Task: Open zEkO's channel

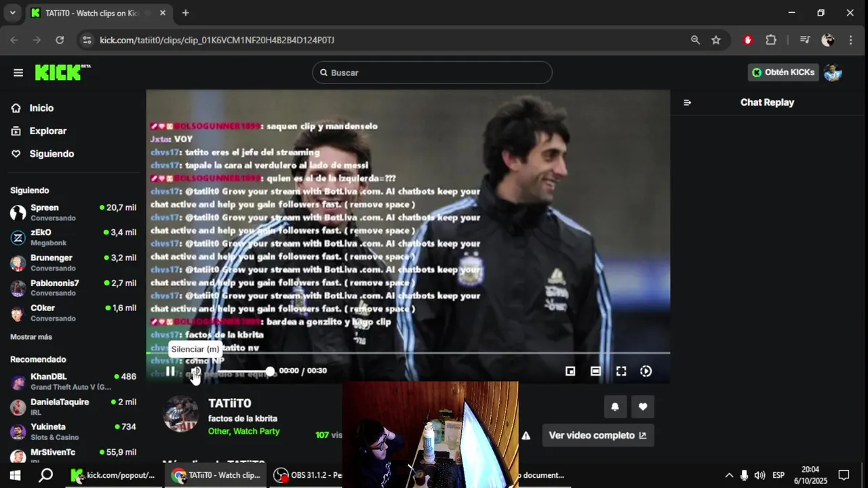Action: point(73,237)
